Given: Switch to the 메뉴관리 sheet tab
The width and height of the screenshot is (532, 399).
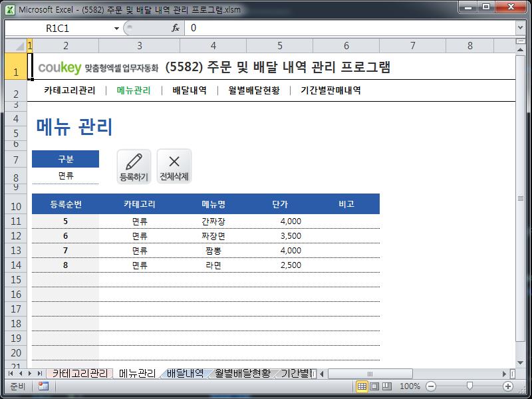Looking at the screenshot, I should tap(138, 374).
